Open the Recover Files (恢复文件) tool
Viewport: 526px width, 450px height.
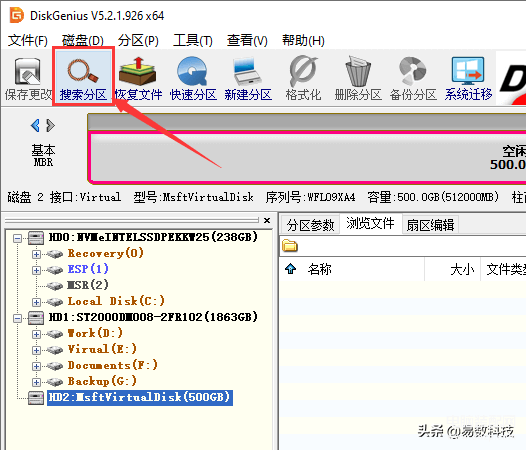(x=138, y=79)
